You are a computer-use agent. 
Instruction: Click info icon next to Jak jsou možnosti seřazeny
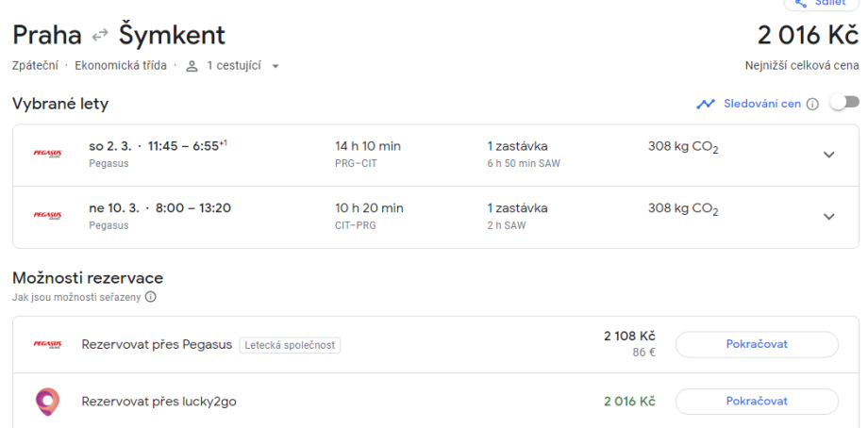[150, 297]
